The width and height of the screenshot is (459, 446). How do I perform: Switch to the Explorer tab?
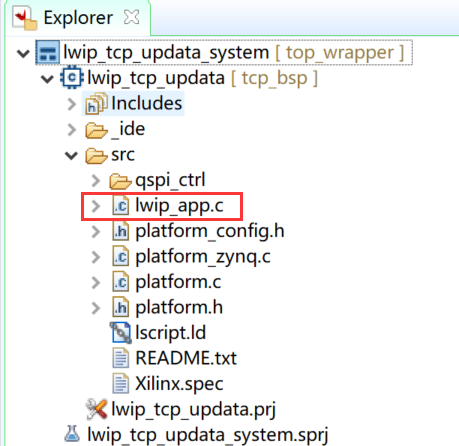click(x=78, y=17)
